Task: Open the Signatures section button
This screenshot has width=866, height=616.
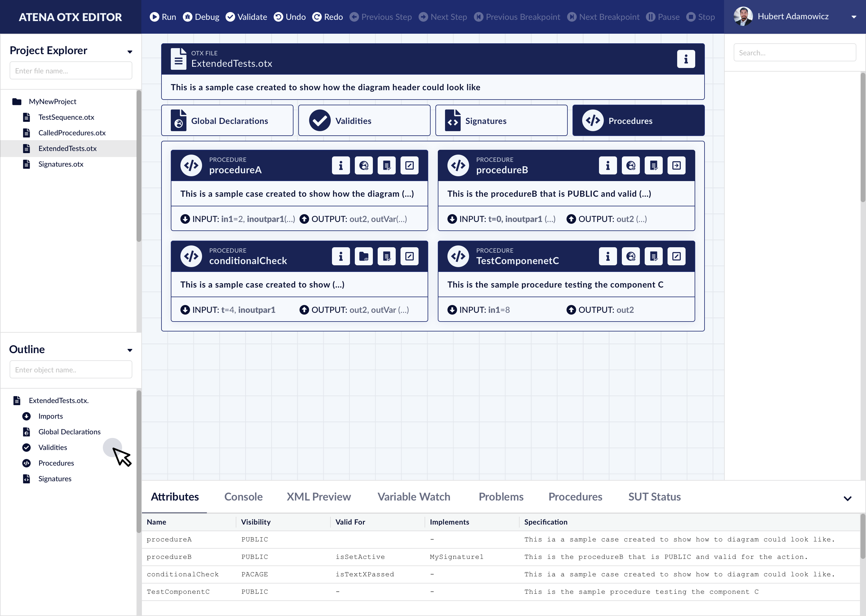Action: 501,121
